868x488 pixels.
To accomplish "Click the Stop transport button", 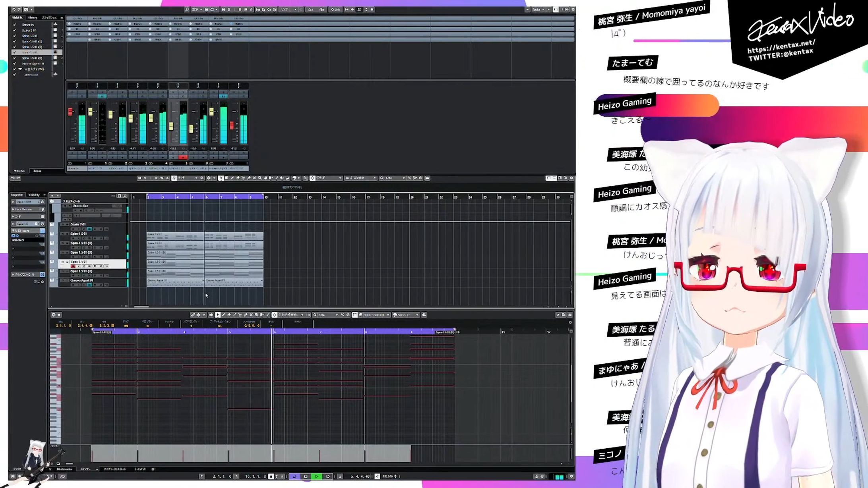I will pyautogui.click(x=306, y=476).
